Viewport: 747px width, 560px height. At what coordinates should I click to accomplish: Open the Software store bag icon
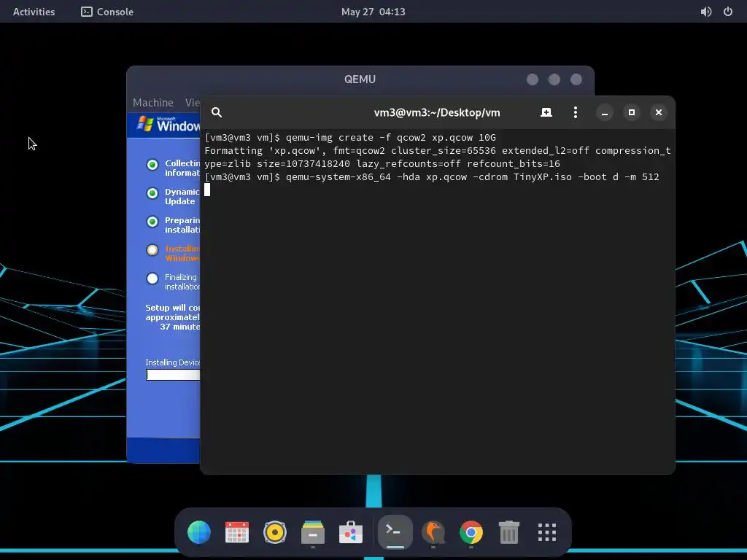[x=351, y=532]
